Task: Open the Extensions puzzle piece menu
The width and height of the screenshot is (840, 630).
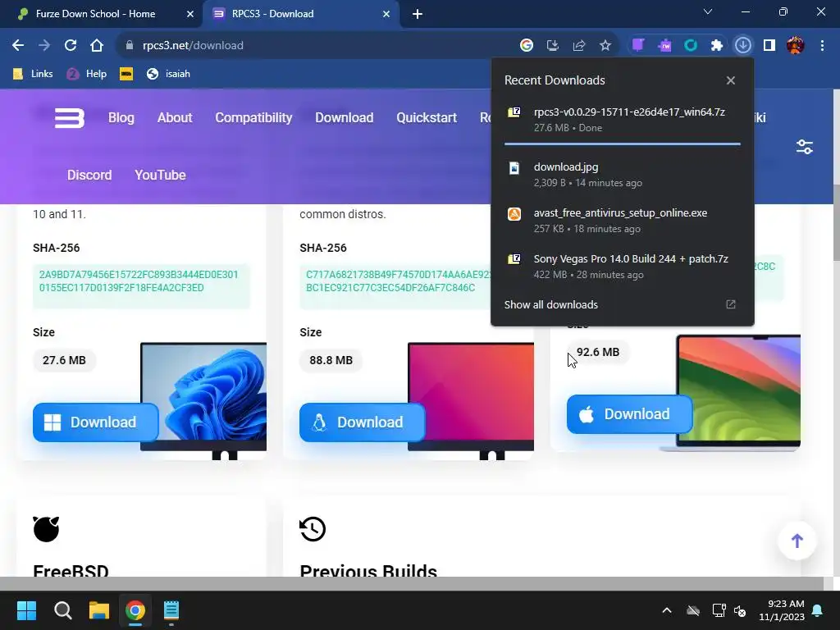Action: pos(717,46)
